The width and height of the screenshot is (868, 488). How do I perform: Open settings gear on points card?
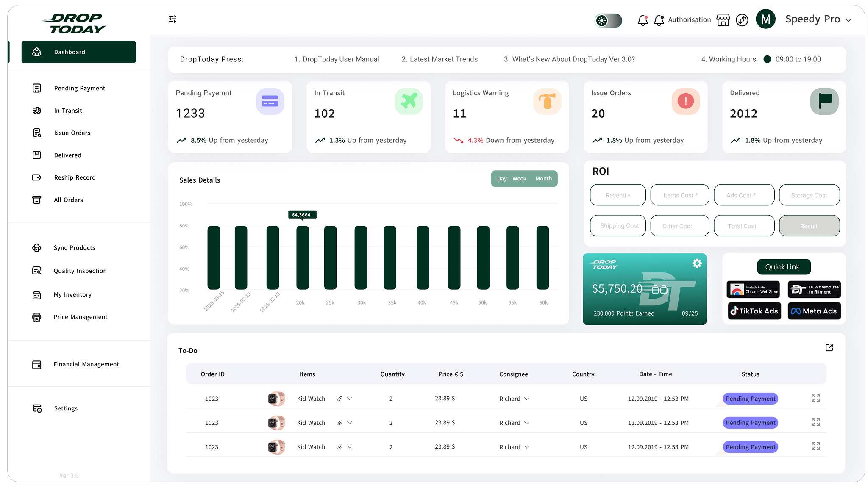click(x=697, y=263)
